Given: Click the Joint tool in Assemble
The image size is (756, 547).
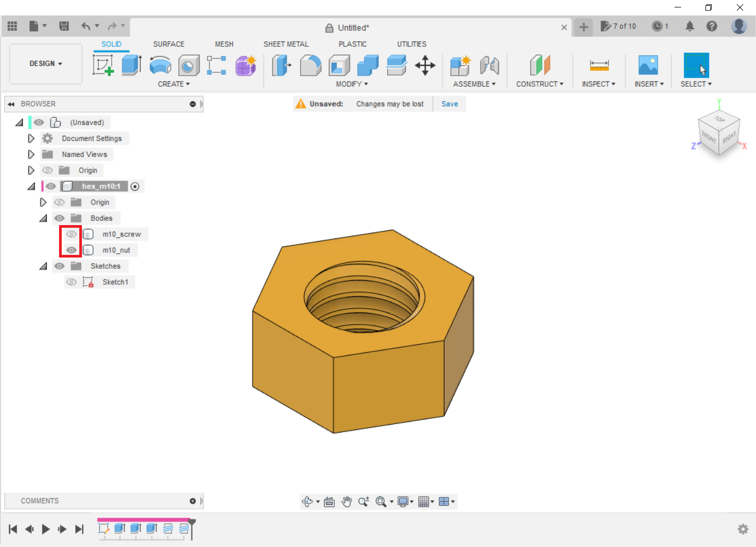Looking at the screenshot, I should point(489,65).
